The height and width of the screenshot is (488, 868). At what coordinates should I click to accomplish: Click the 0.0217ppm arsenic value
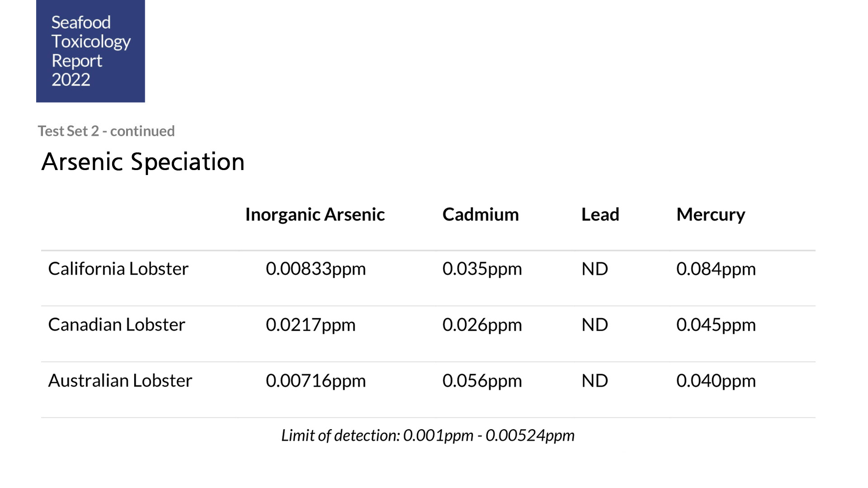(311, 325)
